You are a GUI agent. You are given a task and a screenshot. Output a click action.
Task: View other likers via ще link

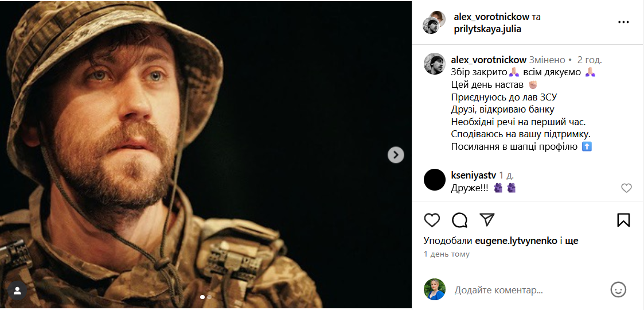(572, 241)
